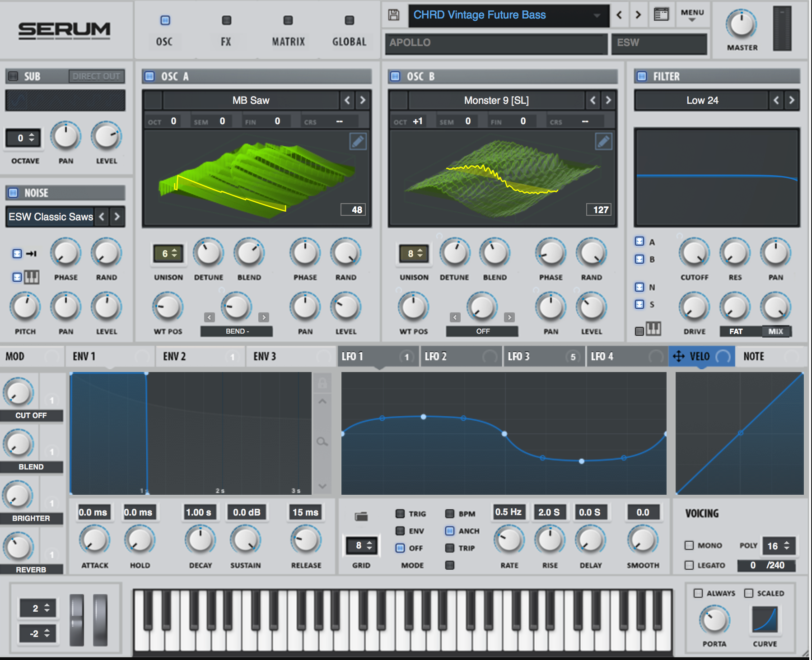Toggle the SUB oscillator on

pos(13,76)
